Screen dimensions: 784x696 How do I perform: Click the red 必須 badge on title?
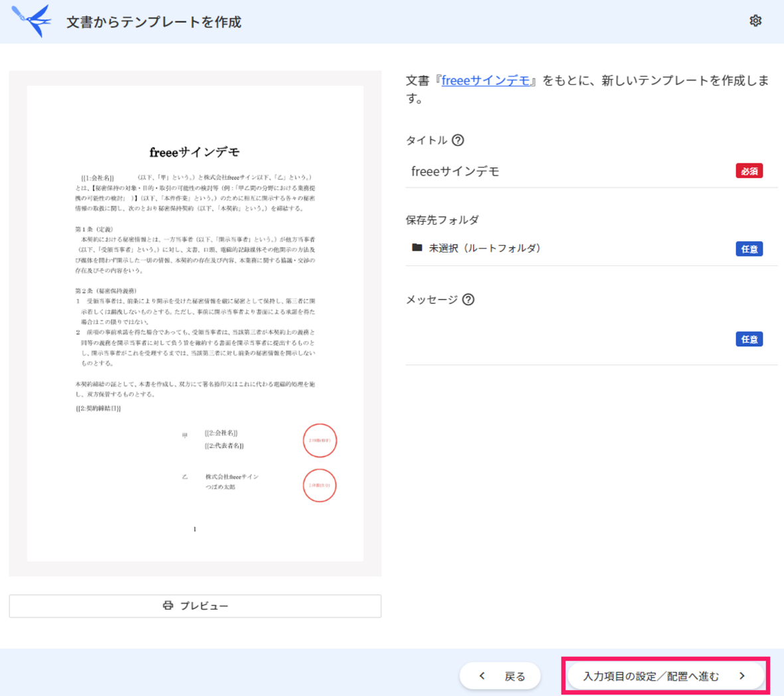749,171
